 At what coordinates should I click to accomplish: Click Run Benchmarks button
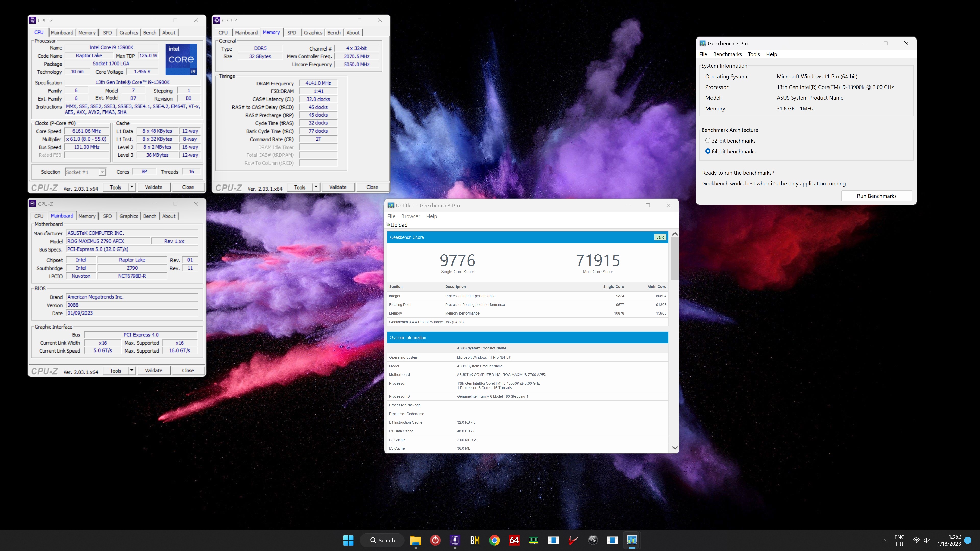click(877, 196)
